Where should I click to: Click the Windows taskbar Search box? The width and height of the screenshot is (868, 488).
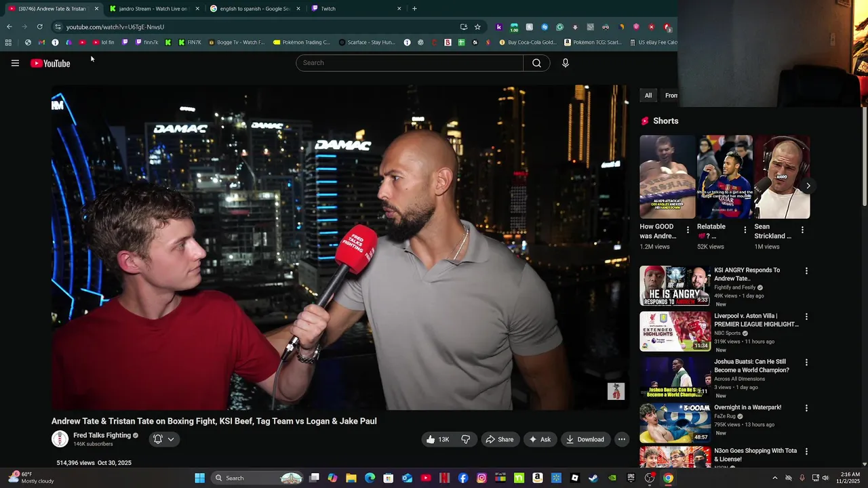click(x=257, y=478)
